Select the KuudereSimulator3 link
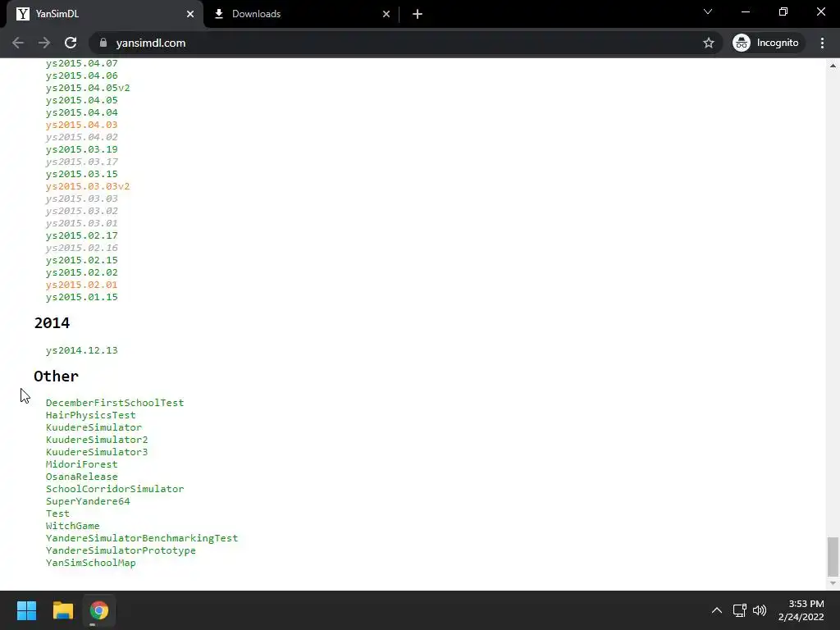Image resolution: width=840 pixels, height=630 pixels. click(97, 452)
